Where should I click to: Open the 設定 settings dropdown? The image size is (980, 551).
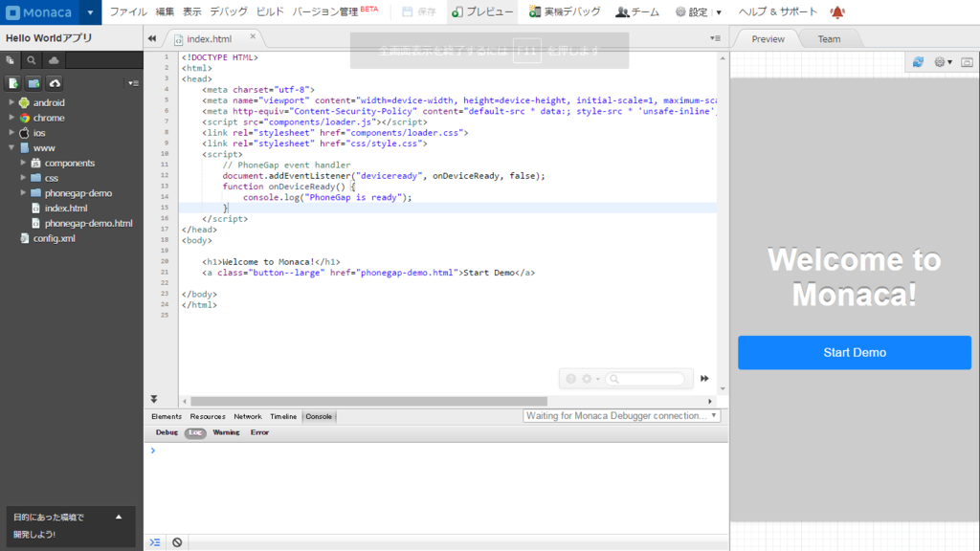698,11
